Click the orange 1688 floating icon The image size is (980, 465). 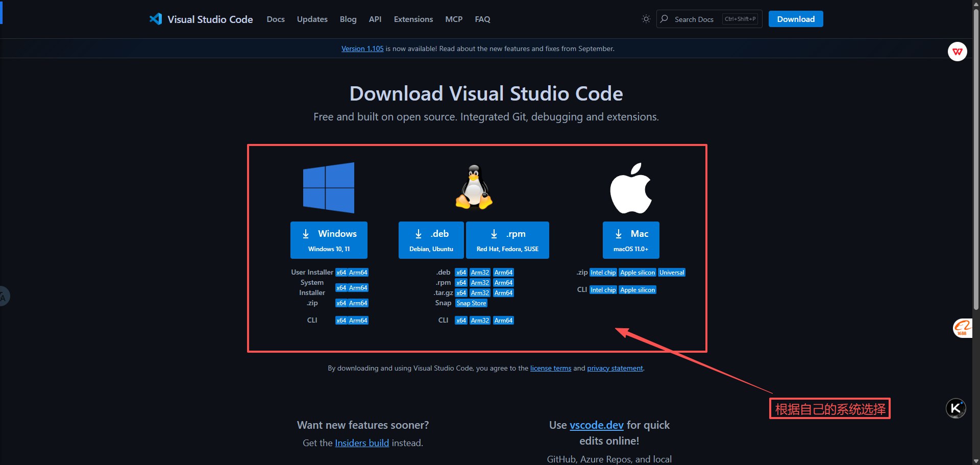[x=962, y=328]
